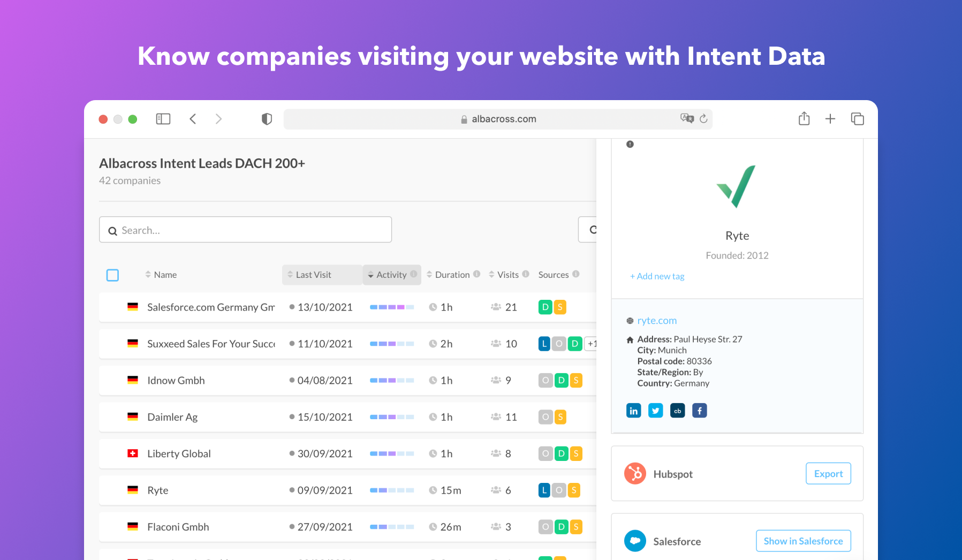Screen dimensions: 962x560
Task: Click the Sources column header
Action: tap(554, 275)
